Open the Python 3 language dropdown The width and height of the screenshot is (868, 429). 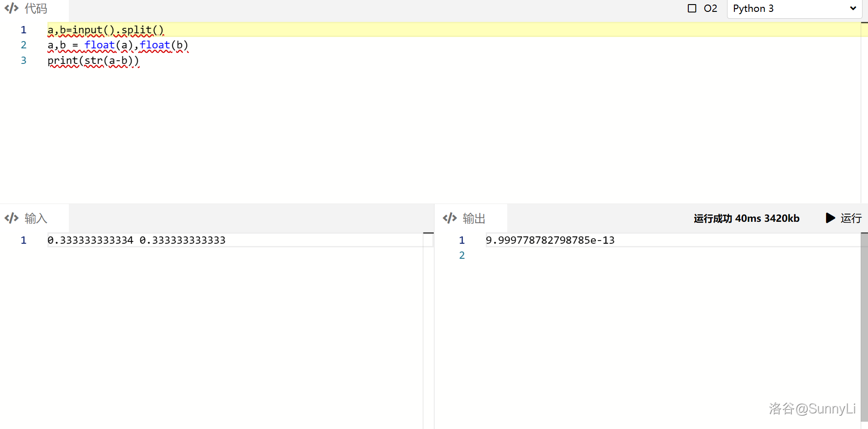[x=794, y=9]
